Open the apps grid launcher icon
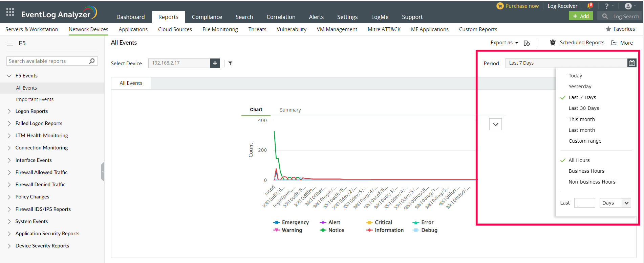Image resolution: width=644 pixels, height=263 pixels. (x=10, y=12)
